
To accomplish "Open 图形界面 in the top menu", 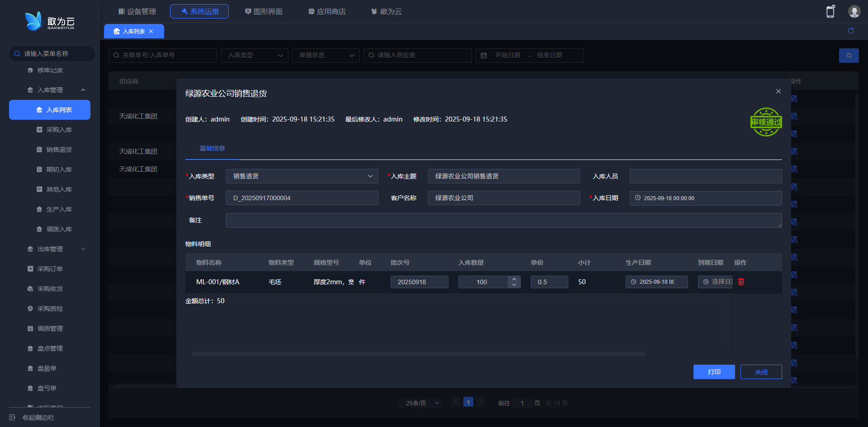I will point(264,11).
